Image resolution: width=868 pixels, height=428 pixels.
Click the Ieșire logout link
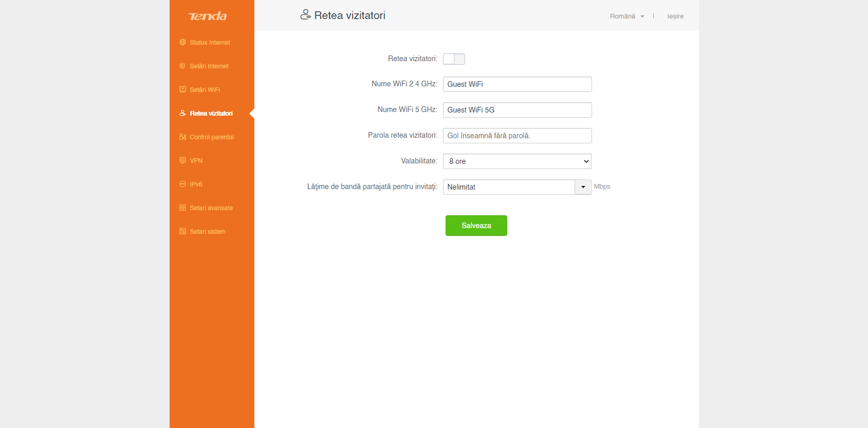675,16
